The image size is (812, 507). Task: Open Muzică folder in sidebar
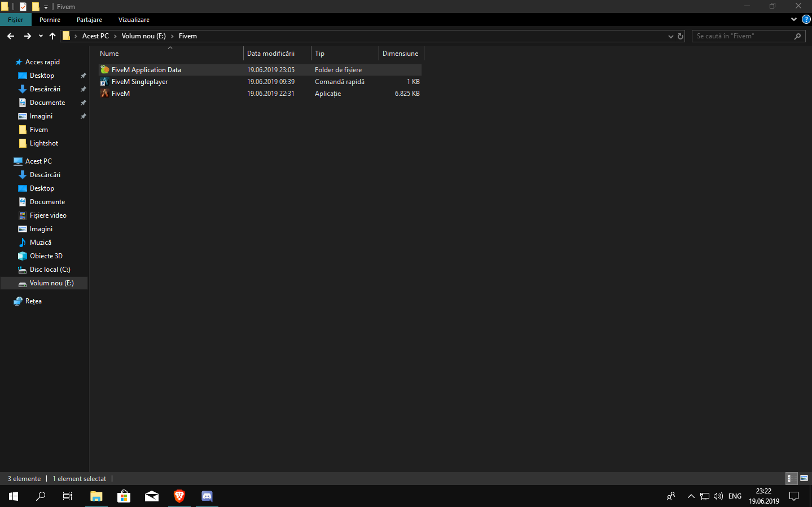coord(40,243)
